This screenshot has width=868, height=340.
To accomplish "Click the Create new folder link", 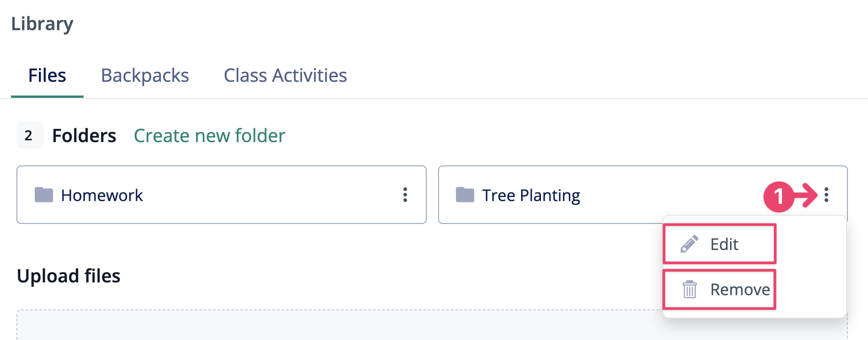I will [x=209, y=136].
